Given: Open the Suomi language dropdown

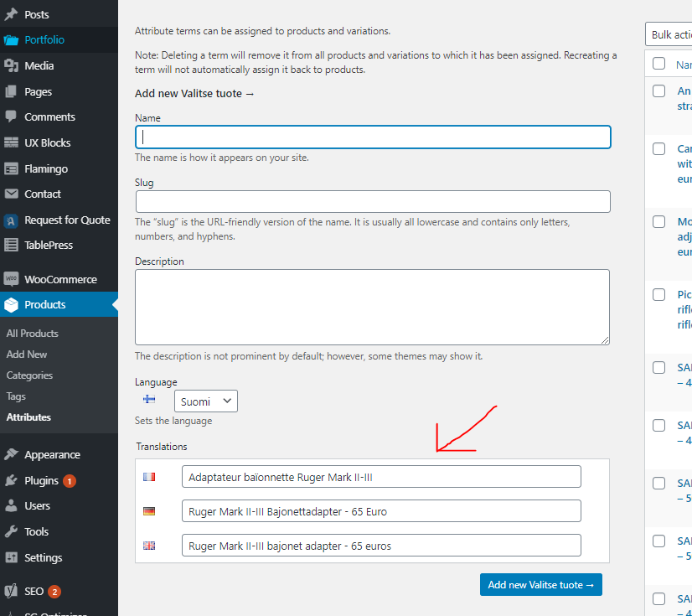Looking at the screenshot, I should [x=205, y=401].
